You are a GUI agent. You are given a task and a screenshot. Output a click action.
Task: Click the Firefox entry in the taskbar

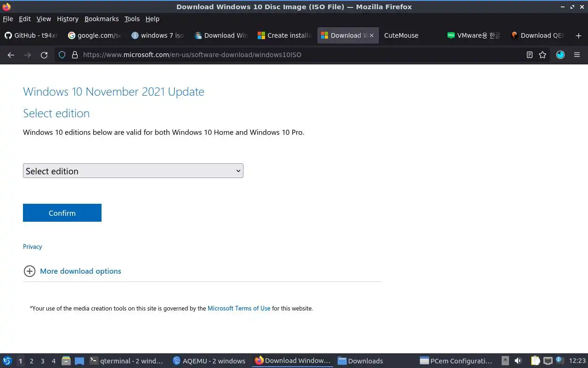pos(292,361)
